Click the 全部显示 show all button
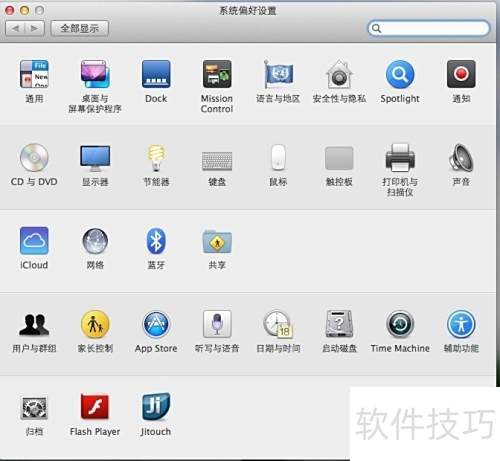 pos(80,28)
